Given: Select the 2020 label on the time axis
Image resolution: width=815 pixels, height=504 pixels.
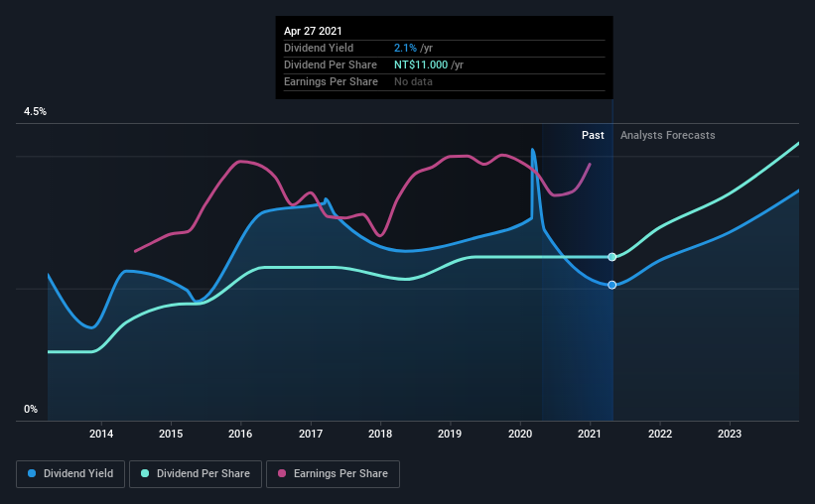Looking at the screenshot, I should click(520, 434).
